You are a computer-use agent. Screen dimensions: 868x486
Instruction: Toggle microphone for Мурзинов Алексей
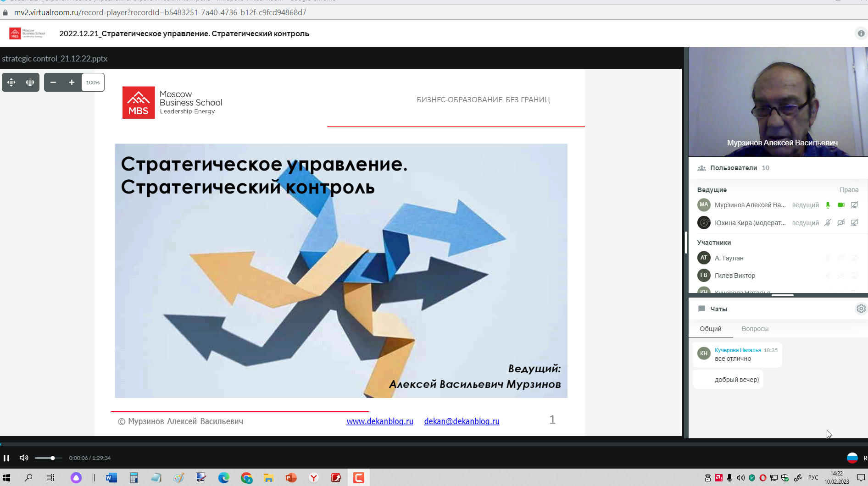828,205
